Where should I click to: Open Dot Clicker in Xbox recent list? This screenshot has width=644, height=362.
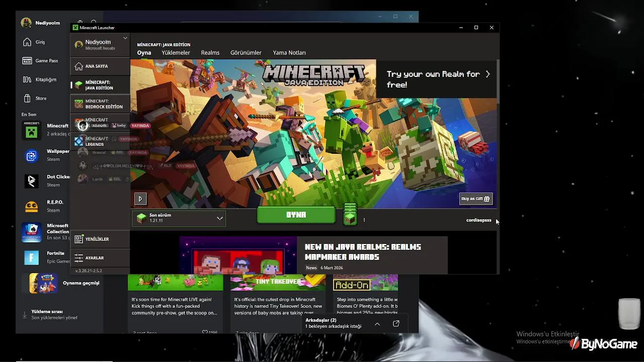(x=45, y=181)
